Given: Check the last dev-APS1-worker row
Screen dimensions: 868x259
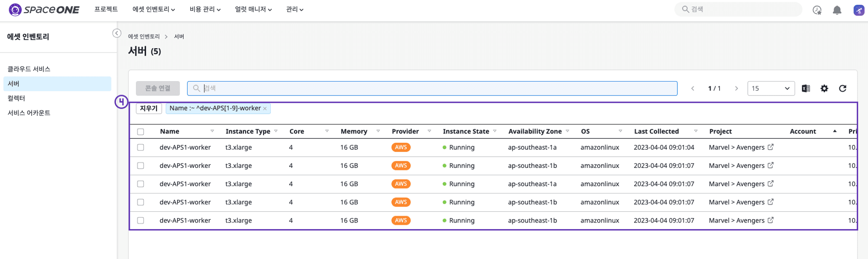Looking at the screenshot, I should tap(141, 220).
